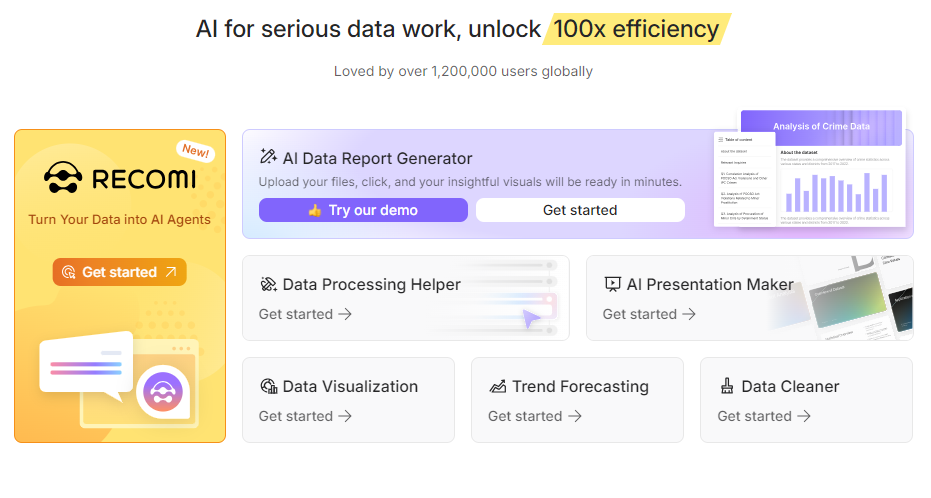This screenshot has height=498, width=931.
Task: Click the Recomi robot logo icon
Action: [x=63, y=177]
